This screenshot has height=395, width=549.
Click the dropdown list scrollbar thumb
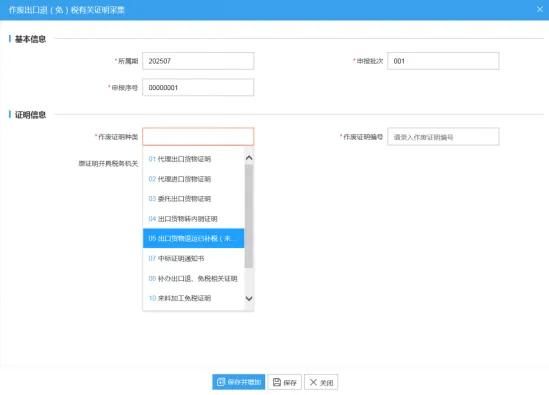click(x=249, y=216)
